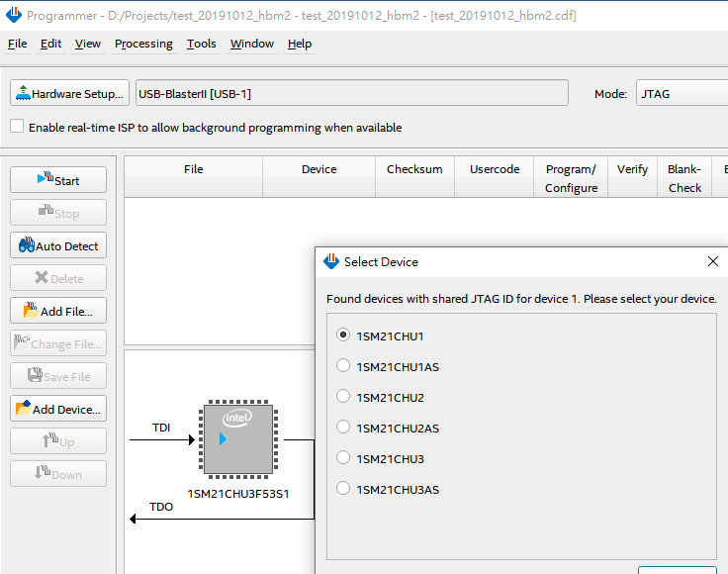Click Add File button

(58, 310)
